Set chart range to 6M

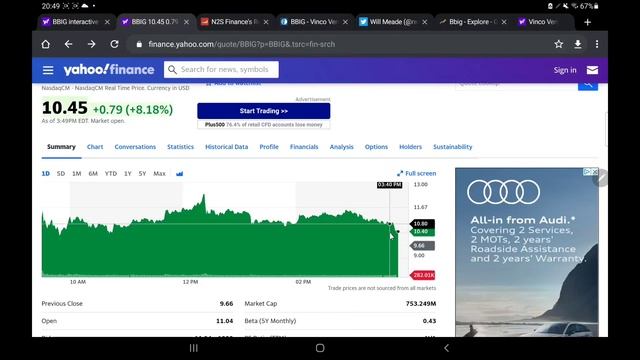click(x=93, y=173)
